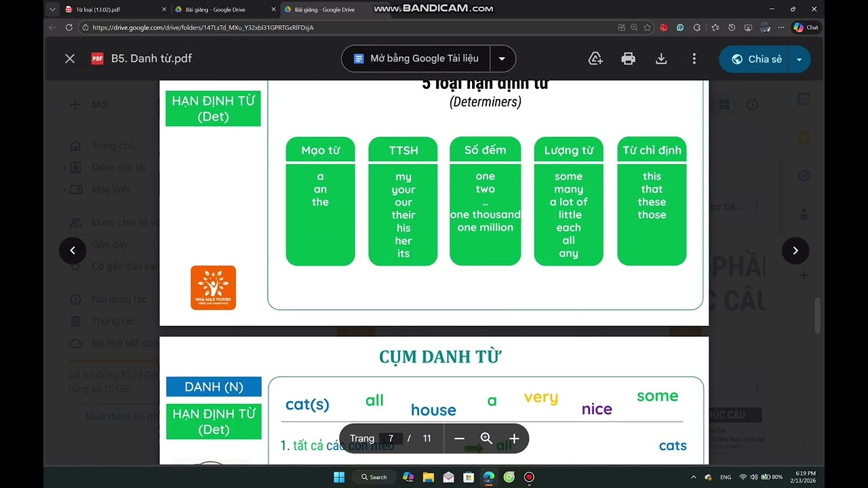Open the Favorites list icon
This screenshot has height=488, width=868.
[x=715, y=28]
